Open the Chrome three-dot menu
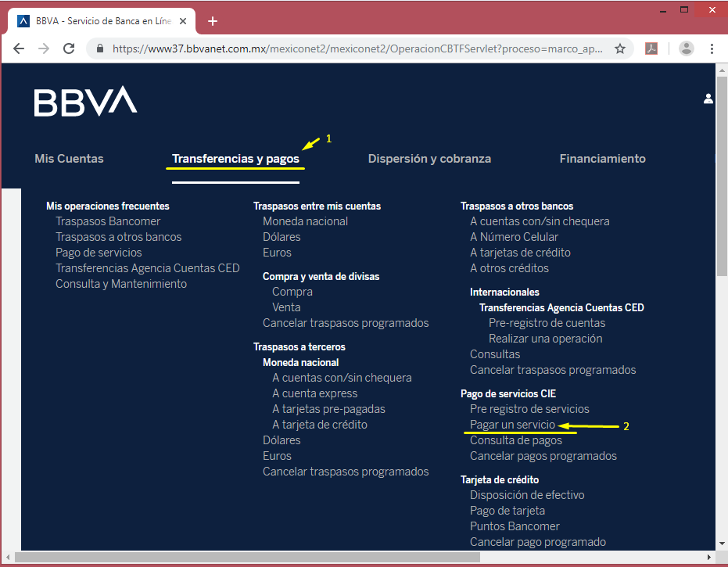The width and height of the screenshot is (728, 567). pyautogui.click(x=713, y=48)
